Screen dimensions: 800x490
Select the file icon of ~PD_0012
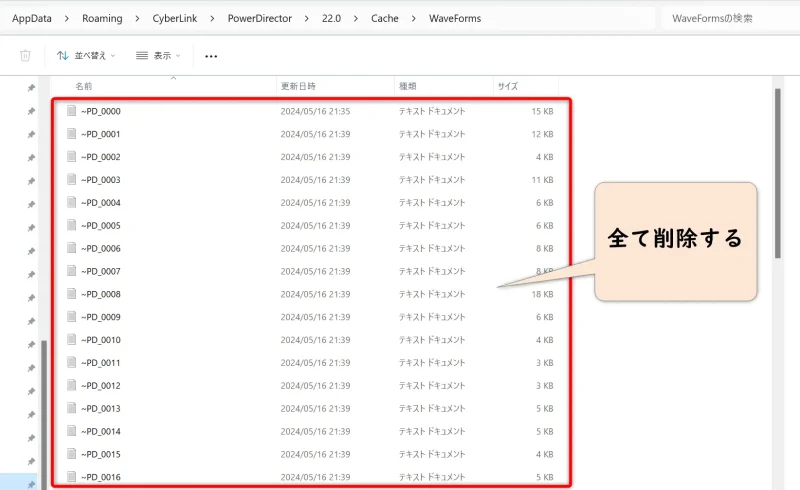coord(71,385)
